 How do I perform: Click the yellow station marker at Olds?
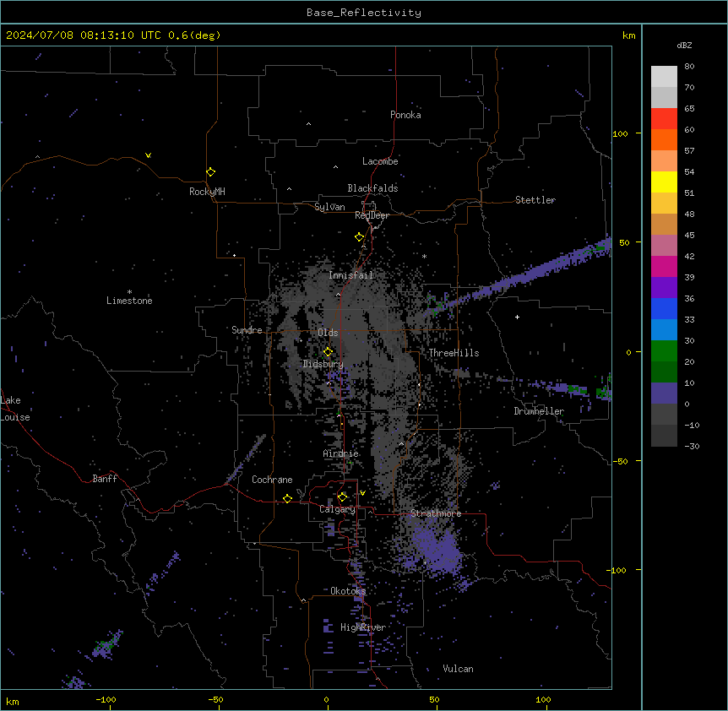point(328,352)
